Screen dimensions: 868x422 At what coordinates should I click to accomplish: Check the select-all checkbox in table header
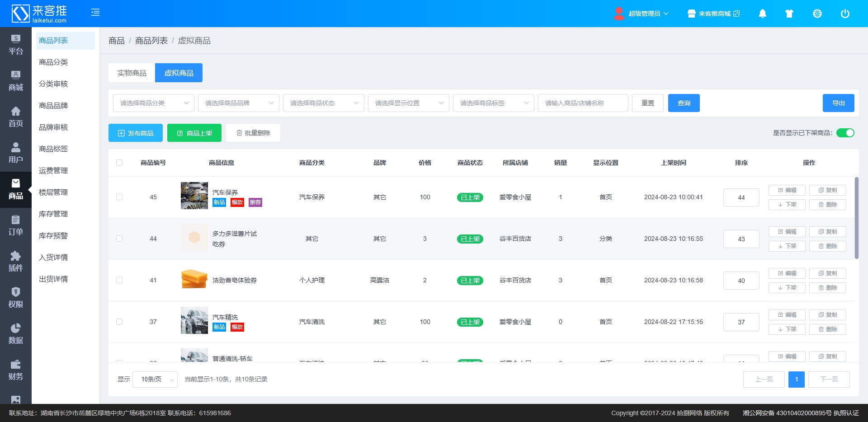[119, 163]
